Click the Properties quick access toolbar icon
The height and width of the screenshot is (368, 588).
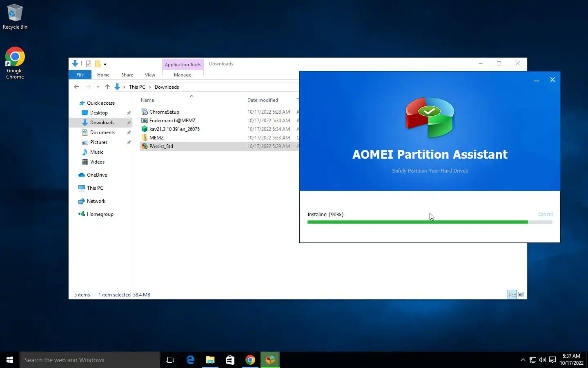[x=89, y=64]
